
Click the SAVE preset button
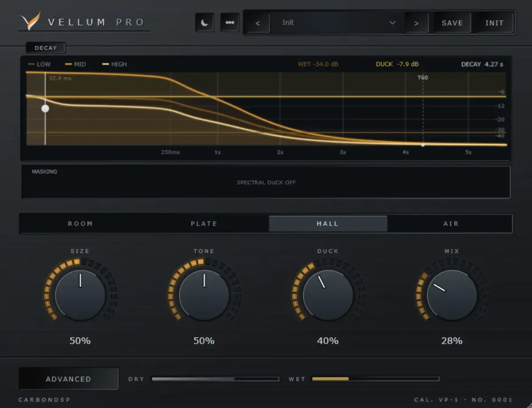(452, 23)
